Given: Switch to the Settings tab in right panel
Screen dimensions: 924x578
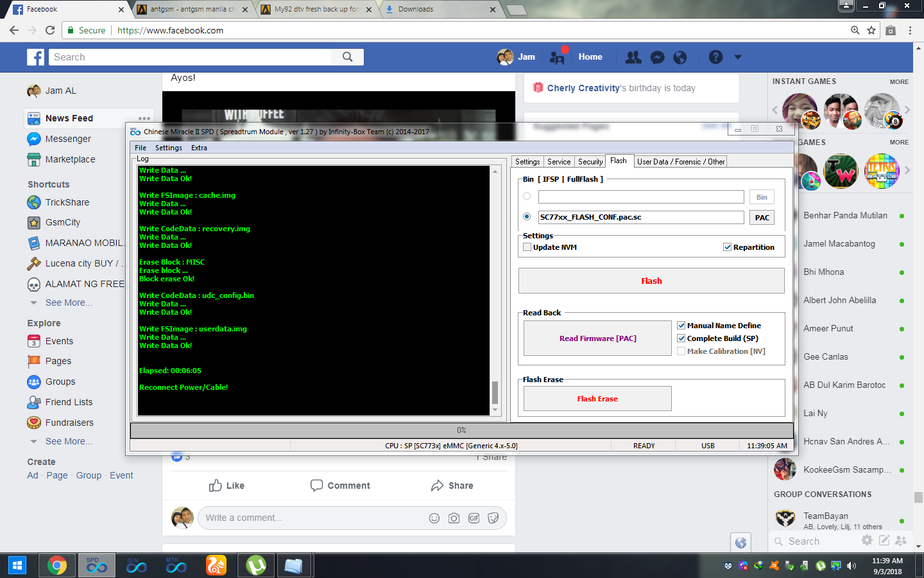Looking at the screenshot, I should (x=527, y=162).
